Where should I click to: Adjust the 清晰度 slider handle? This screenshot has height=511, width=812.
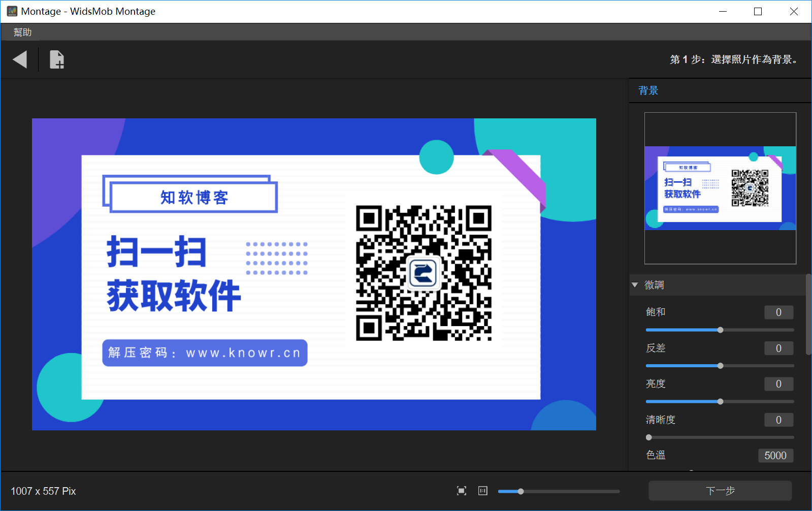pos(648,437)
